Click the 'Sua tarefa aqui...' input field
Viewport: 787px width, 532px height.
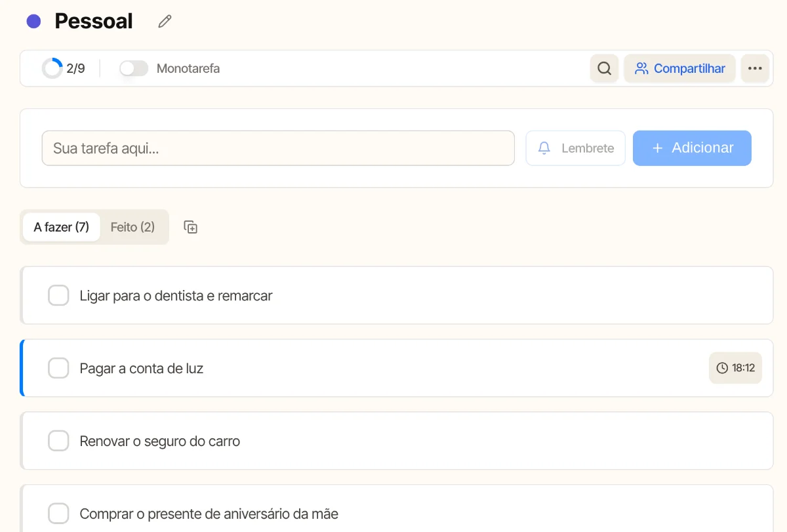click(x=278, y=148)
